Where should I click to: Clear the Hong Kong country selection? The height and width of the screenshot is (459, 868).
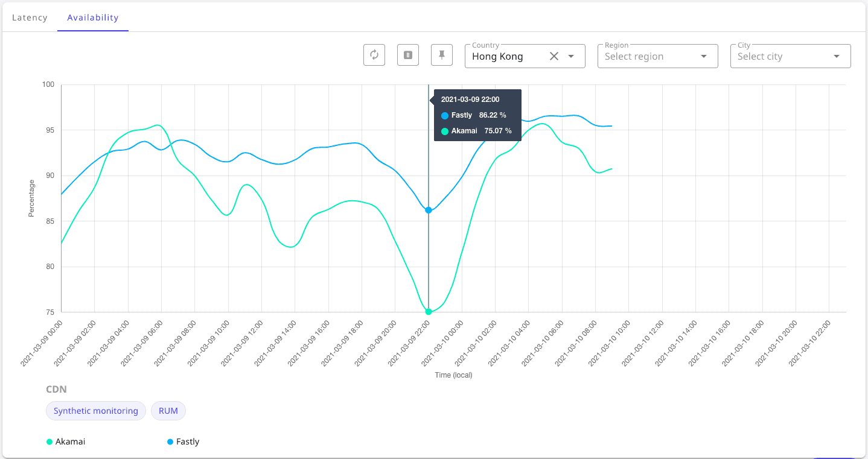point(554,56)
